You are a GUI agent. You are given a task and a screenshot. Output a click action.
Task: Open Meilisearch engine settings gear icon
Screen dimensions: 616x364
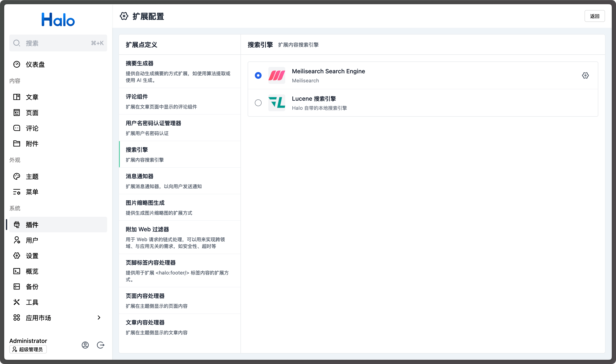tap(586, 75)
